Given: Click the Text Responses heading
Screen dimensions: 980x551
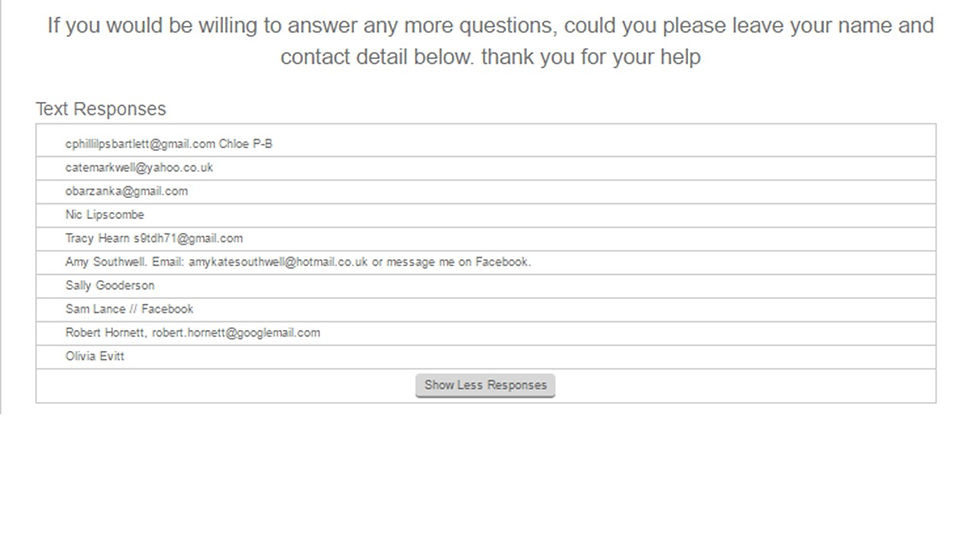Looking at the screenshot, I should (101, 109).
